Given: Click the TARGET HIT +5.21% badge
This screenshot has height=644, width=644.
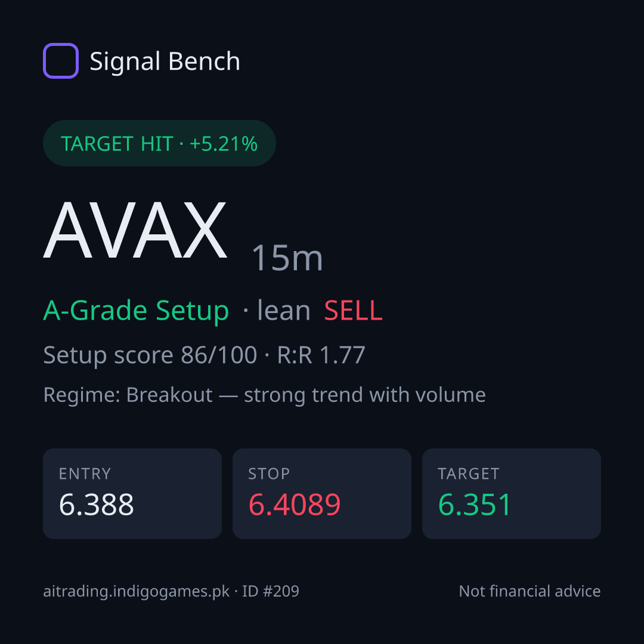Looking at the screenshot, I should tap(159, 143).
